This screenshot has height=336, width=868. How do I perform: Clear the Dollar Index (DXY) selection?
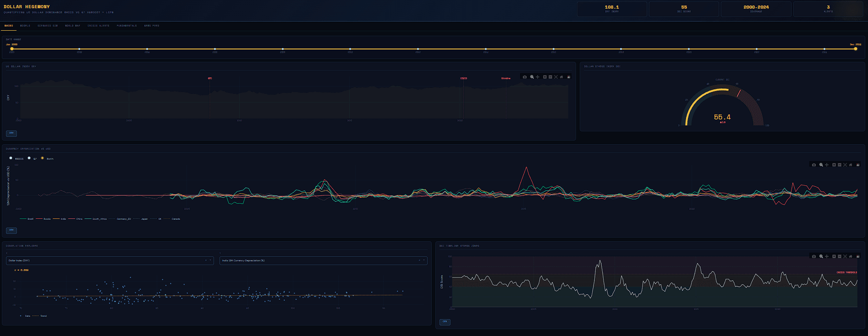point(206,260)
